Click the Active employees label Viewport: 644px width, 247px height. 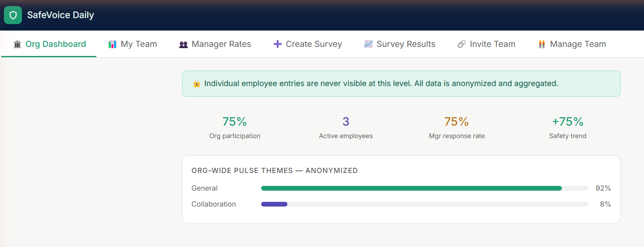tap(346, 136)
